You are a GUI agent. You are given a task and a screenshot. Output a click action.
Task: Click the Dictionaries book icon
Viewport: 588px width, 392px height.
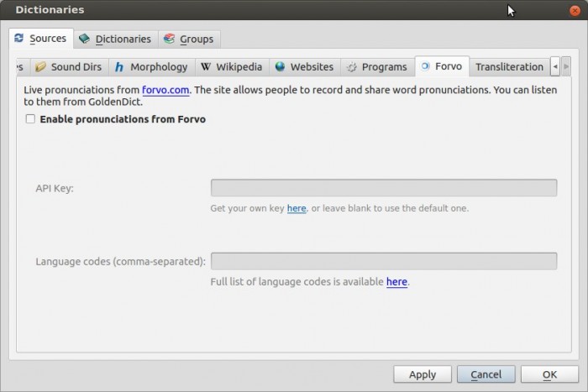pos(84,39)
